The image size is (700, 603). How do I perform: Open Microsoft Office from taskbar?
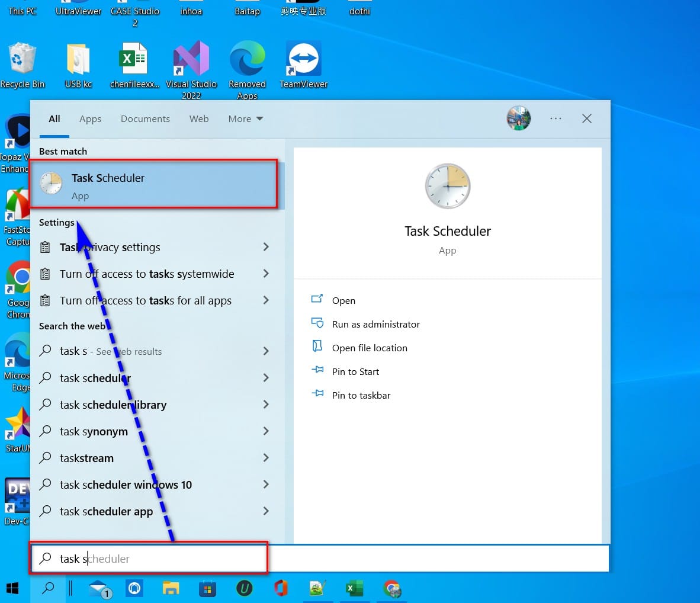[x=281, y=589]
